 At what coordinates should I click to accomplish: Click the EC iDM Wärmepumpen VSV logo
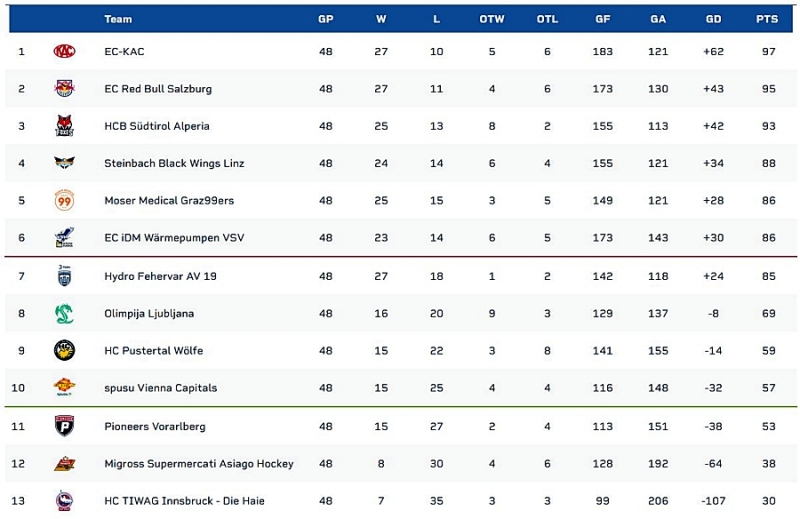pos(64,238)
